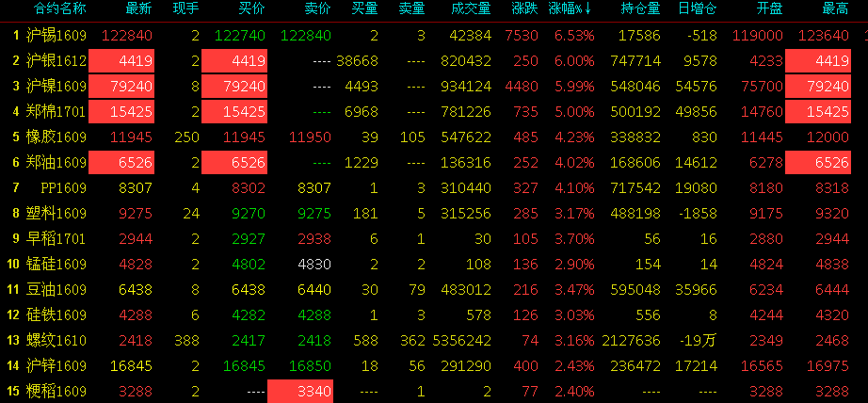Click open price 119000 for 沪锡1609
The image size is (868, 403).
click(x=758, y=36)
